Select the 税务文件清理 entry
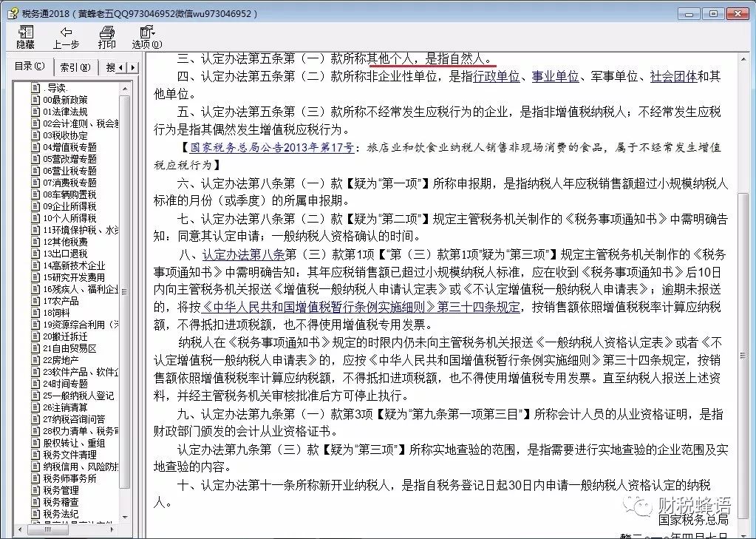The image size is (756, 539). tap(69, 455)
